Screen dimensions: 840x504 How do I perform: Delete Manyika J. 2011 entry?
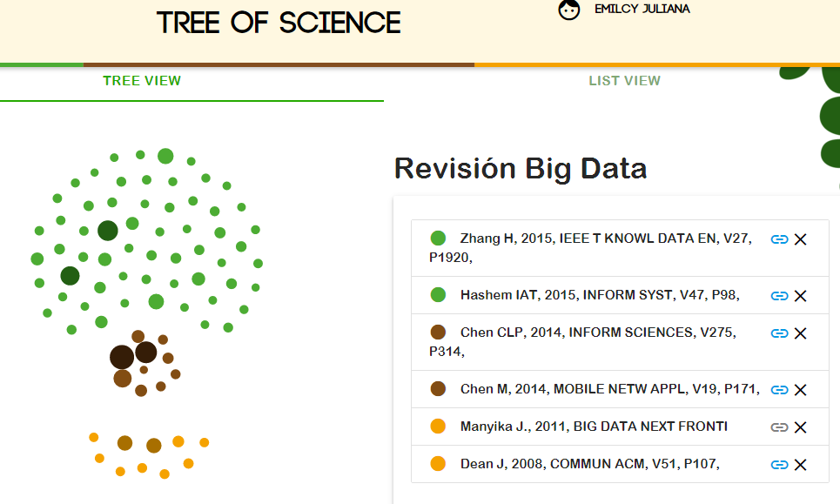tap(801, 427)
